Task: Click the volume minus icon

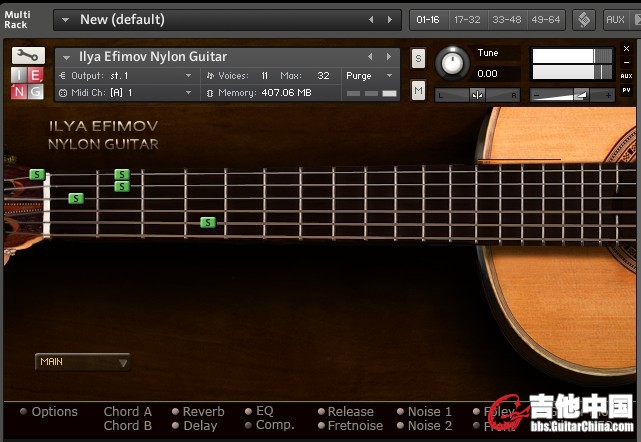Action: [537, 96]
